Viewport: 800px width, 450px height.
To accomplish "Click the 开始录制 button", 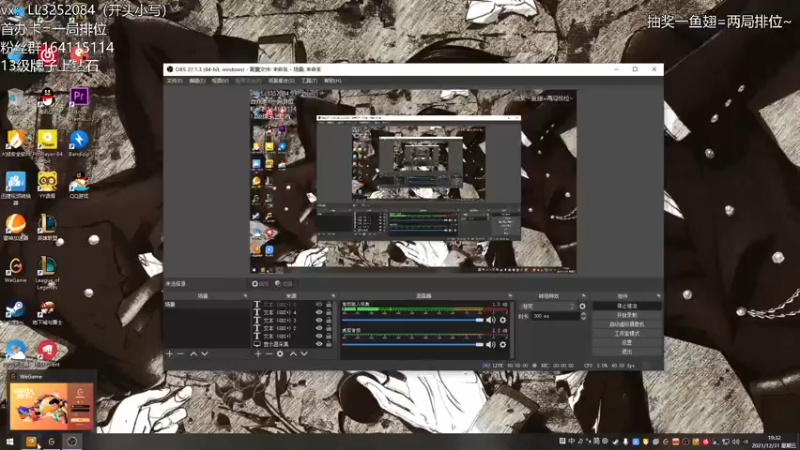I will click(627, 315).
